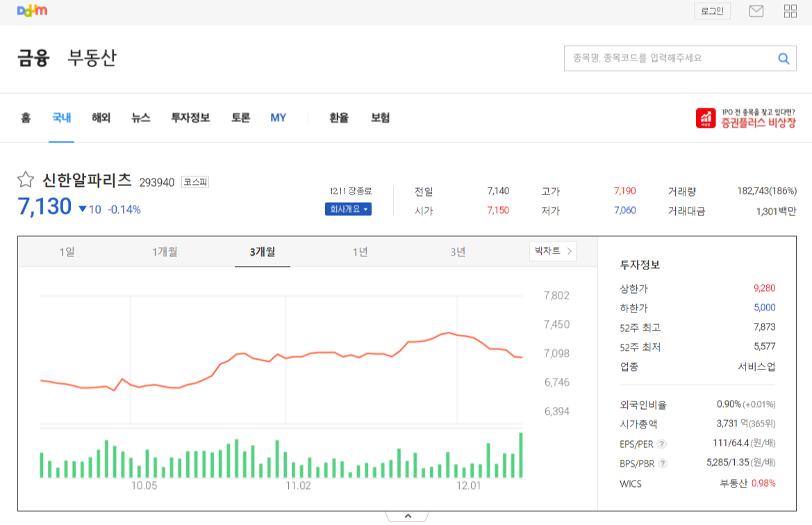
Task: Open the 보험 menu
Action: click(380, 118)
